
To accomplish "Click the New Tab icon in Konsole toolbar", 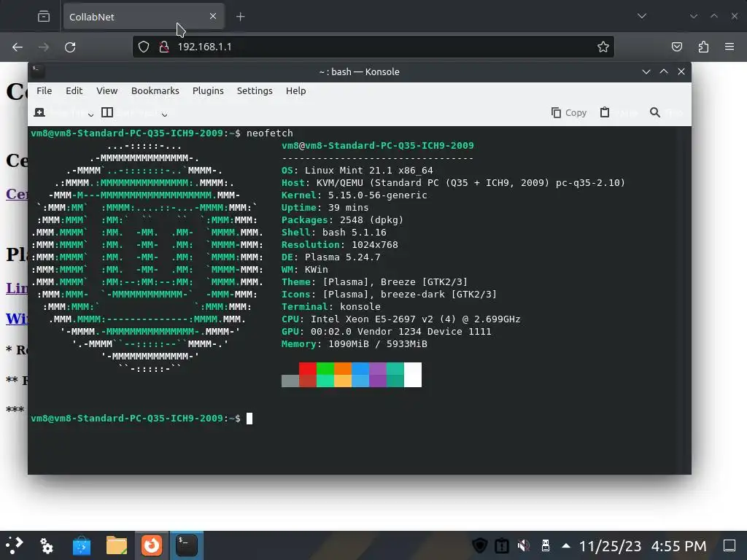I will (39, 112).
